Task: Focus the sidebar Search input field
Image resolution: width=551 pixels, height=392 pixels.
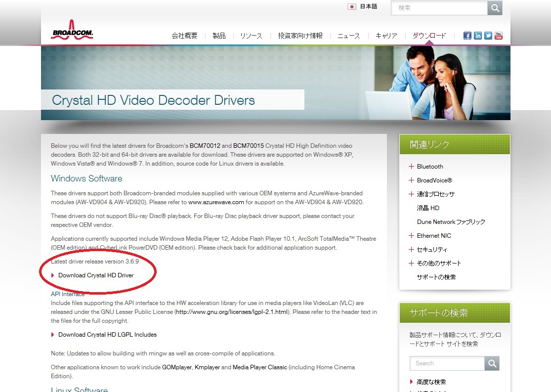Action: click(447, 363)
